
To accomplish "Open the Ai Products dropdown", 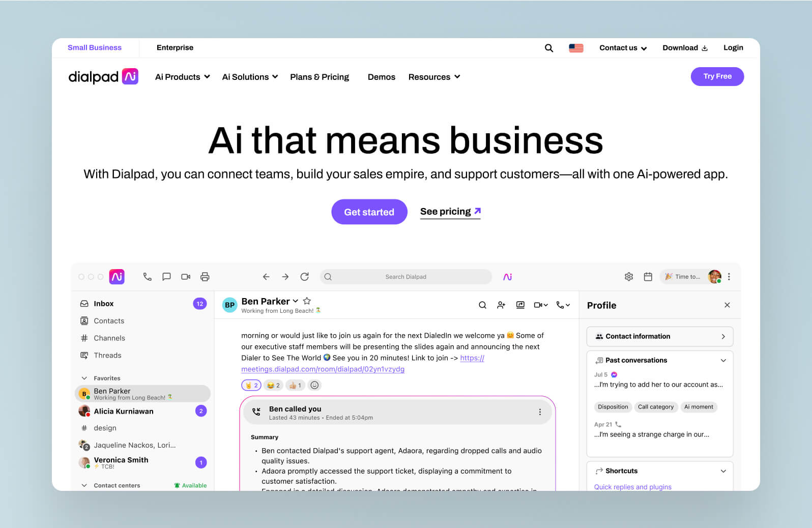I will [183, 77].
